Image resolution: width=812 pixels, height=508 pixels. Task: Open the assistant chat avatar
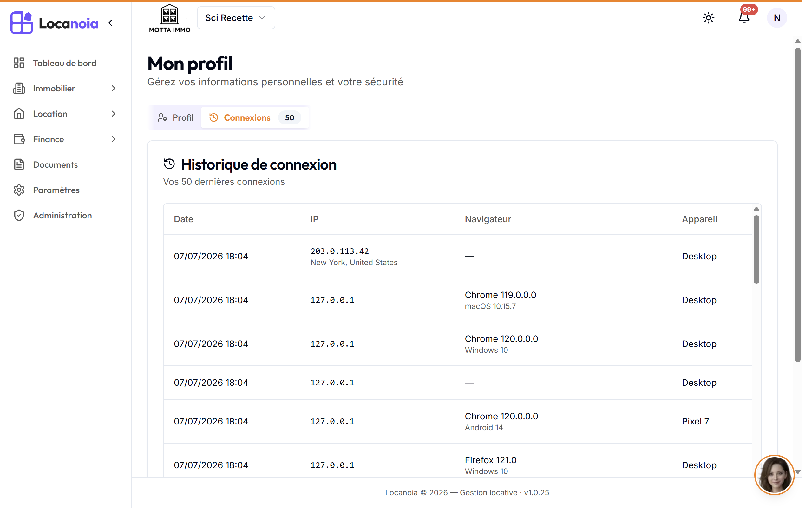pyautogui.click(x=774, y=475)
